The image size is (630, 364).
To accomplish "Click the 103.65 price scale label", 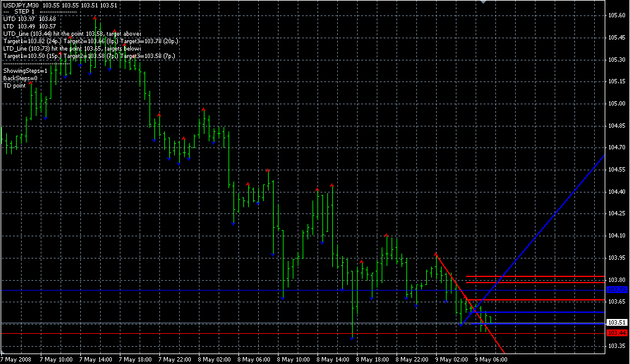I will tap(617, 302).
